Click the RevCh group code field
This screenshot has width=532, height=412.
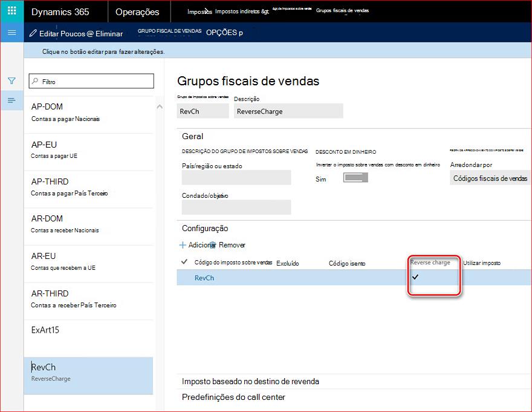[x=203, y=111]
